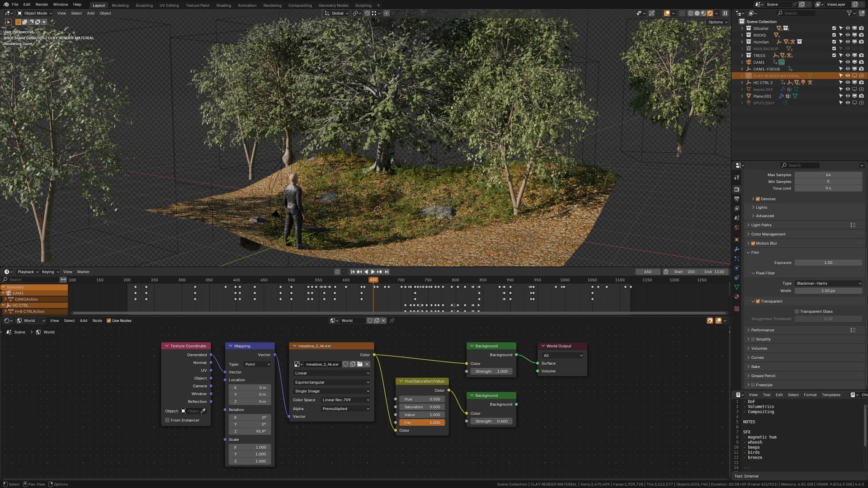The height and width of the screenshot is (488, 868).
Task: Open the View Layer properties tab
Action: (x=737, y=208)
